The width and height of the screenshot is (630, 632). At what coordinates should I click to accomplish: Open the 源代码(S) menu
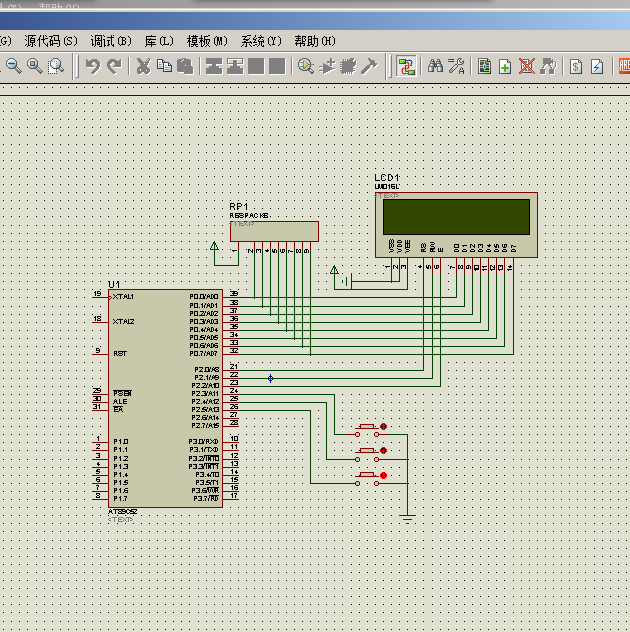[51, 41]
